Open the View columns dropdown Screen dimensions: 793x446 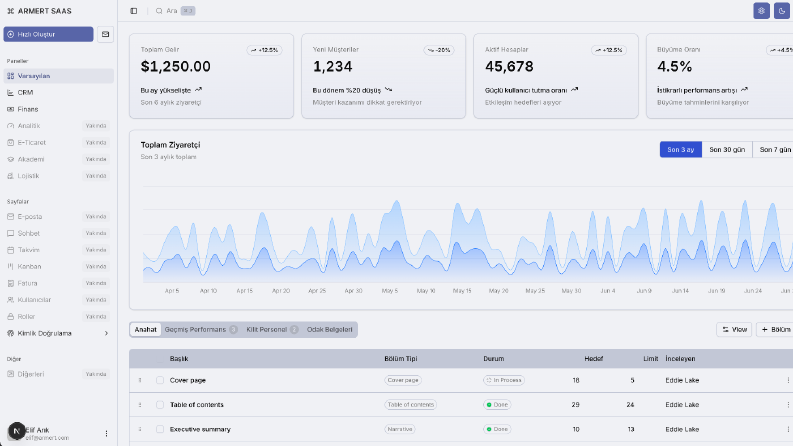734,330
